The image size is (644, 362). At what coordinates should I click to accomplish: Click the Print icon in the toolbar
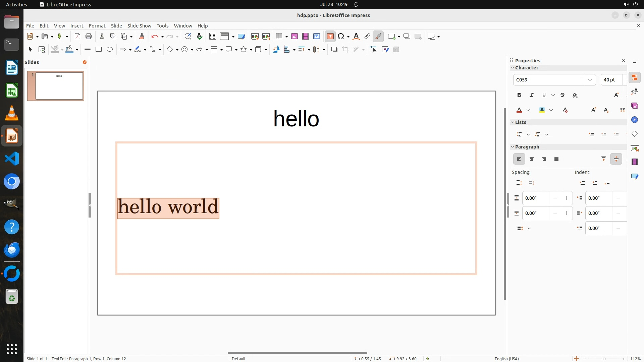[89, 37]
